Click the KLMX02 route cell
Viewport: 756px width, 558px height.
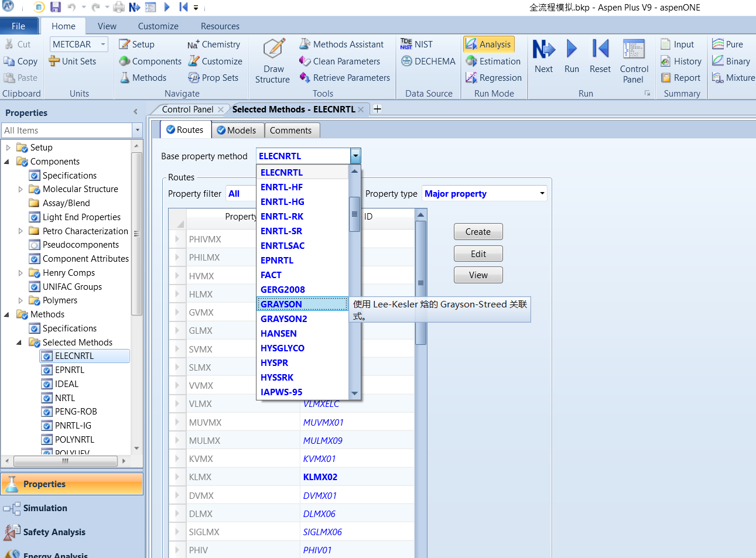pyautogui.click(x=357, y=477)
